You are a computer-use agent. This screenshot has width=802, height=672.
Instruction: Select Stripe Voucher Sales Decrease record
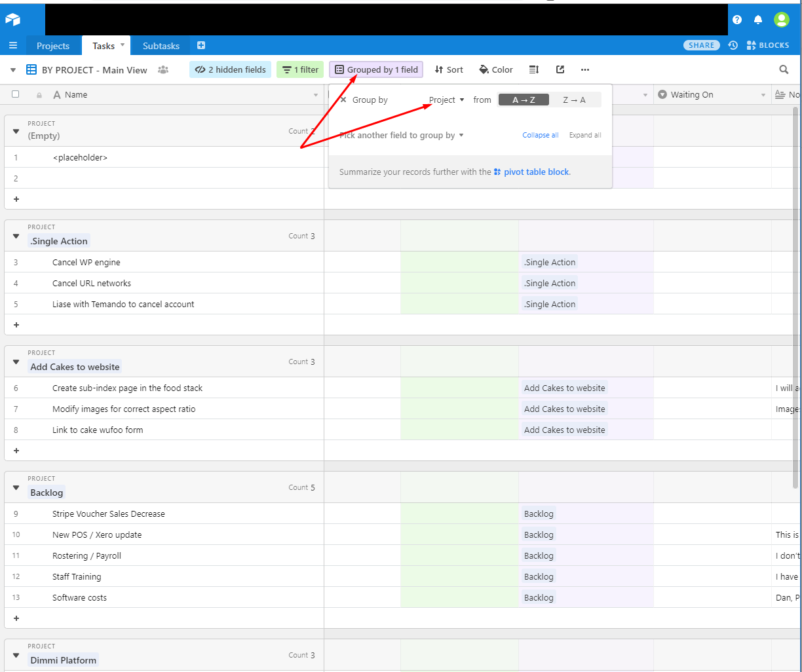[x=109, y=513]
